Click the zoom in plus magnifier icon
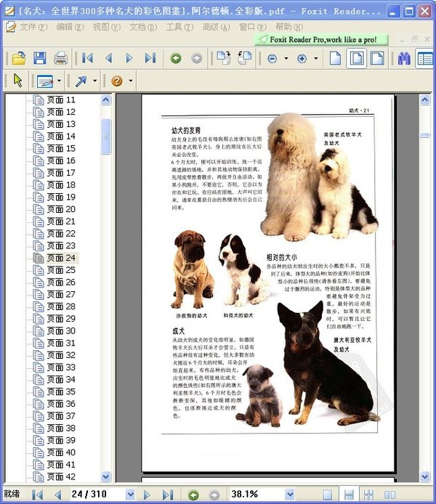 tap(302, 58)
